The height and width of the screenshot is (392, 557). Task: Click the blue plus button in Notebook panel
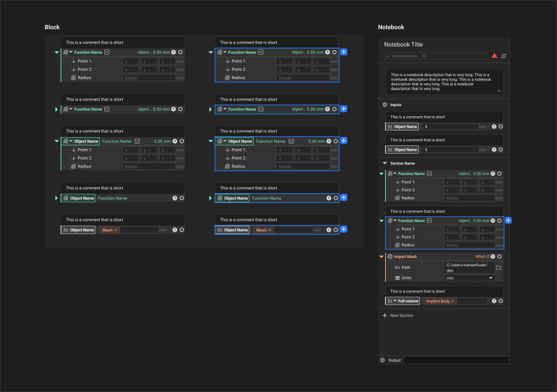(508, 220)
